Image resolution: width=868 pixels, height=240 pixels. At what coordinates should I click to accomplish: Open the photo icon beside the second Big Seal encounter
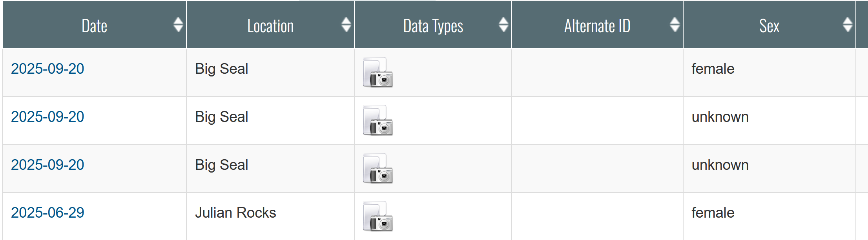click(x=377, y=120)
